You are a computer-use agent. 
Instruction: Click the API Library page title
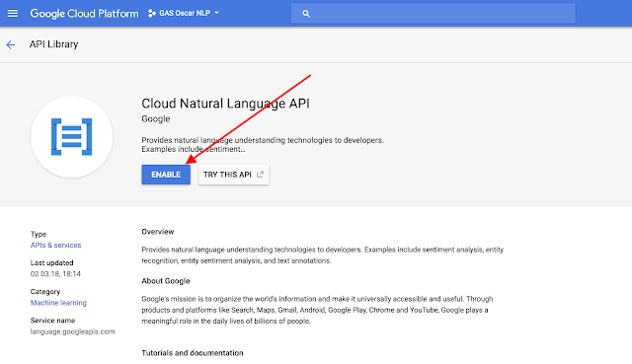53,44
